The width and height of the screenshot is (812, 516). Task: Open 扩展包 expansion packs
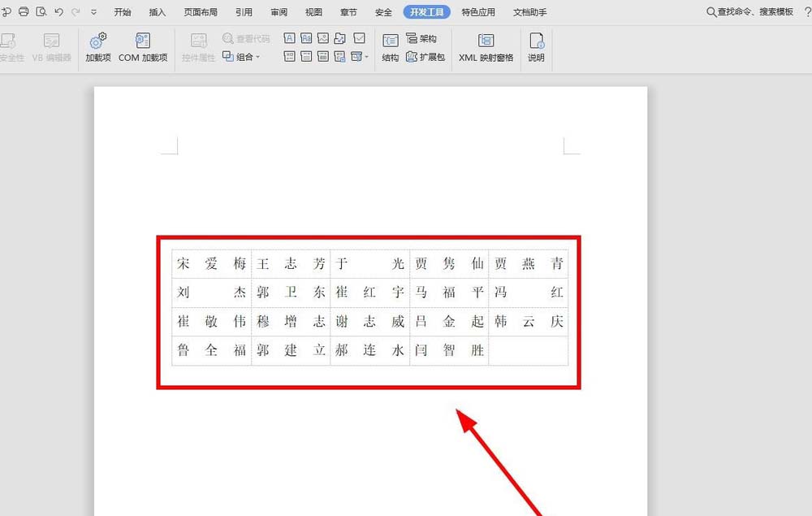pos(425,56)
